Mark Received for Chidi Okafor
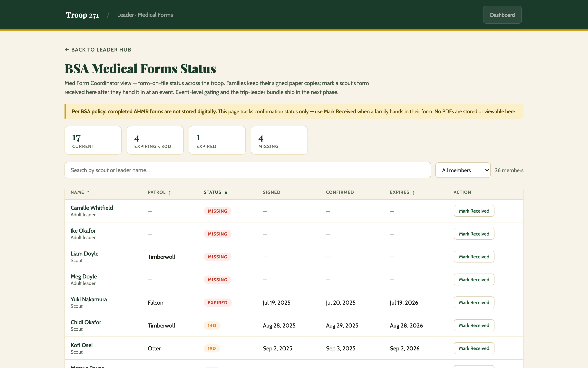Image resolution: width=588 pixels, height=368 pixels. [474, 325]
